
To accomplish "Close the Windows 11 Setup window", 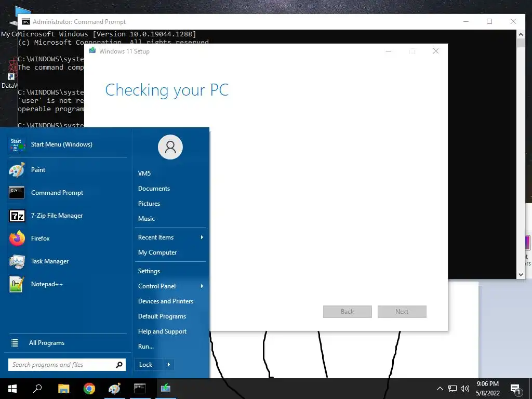I will (x=436, y=51).
